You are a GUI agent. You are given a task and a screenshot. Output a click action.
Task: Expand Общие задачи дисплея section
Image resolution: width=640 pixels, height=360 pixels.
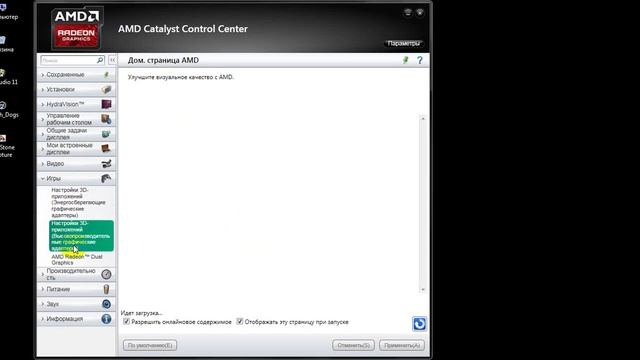(76, 134)
